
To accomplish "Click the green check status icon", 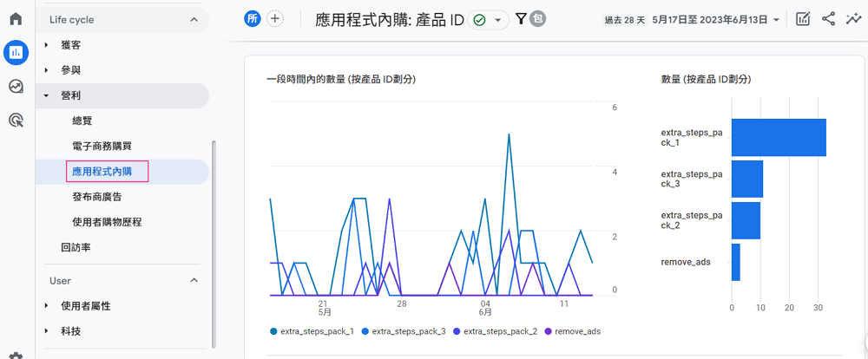I will click(x=479, y=20).
